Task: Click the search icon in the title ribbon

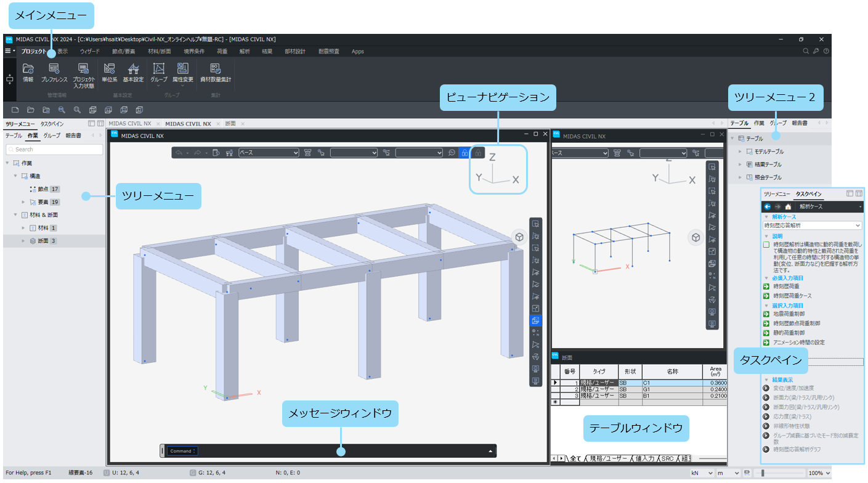Action: tap(806, 51)
